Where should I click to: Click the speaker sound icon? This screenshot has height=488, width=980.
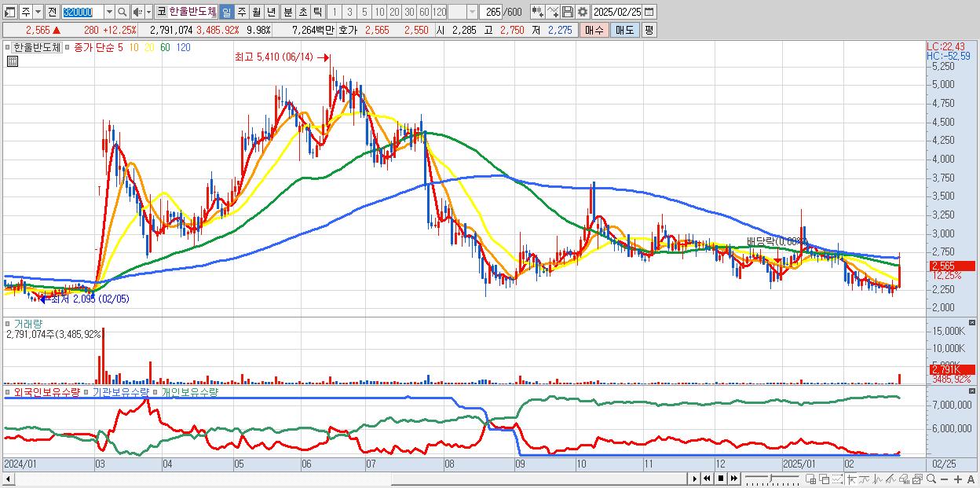[137, 12]
